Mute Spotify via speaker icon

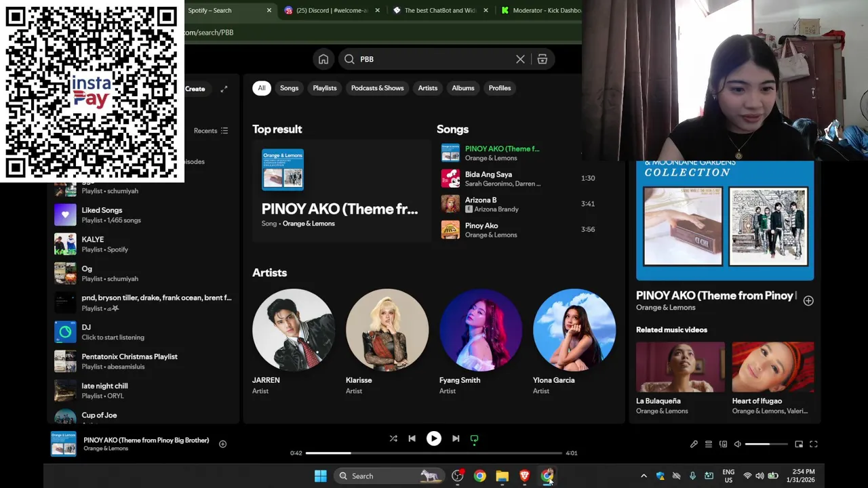tap(738, 444)
